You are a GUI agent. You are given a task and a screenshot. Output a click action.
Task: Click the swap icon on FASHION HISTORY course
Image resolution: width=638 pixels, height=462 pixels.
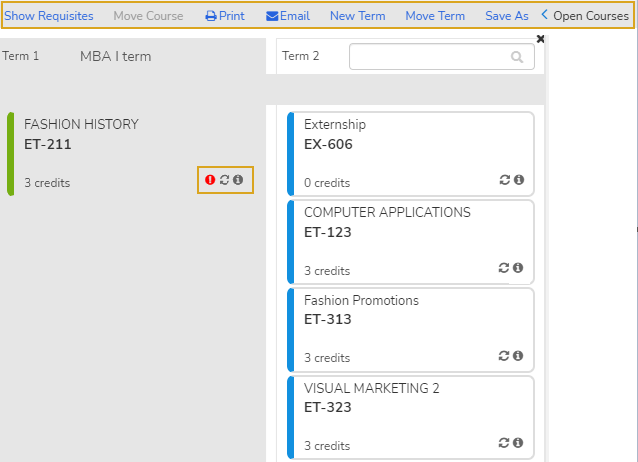224,180
